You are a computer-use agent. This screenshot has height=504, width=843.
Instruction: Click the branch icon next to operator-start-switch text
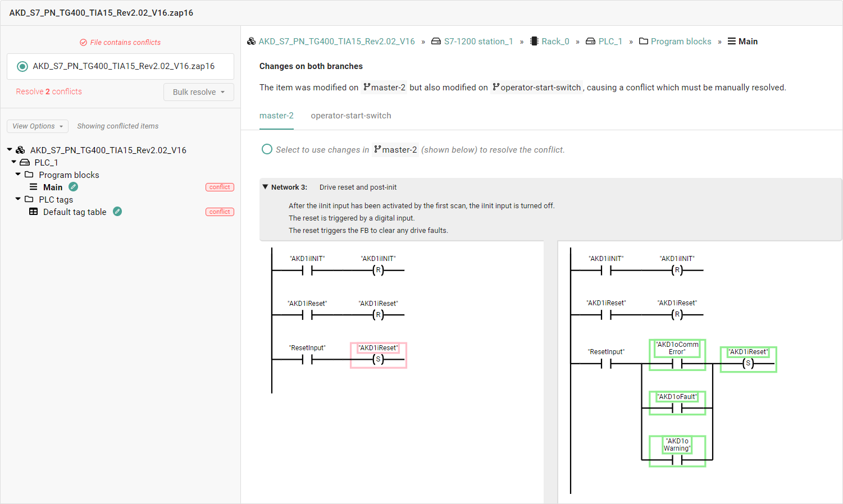tap(496, 87)
